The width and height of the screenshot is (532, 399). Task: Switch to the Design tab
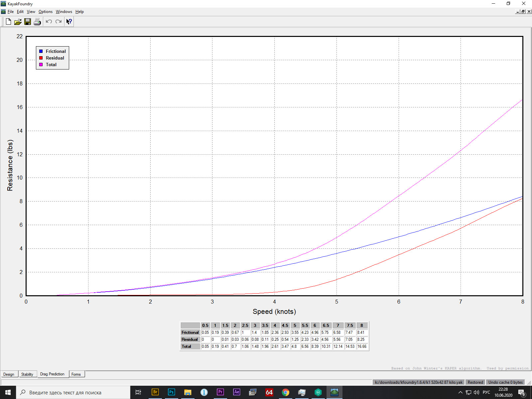pos(9,374)
